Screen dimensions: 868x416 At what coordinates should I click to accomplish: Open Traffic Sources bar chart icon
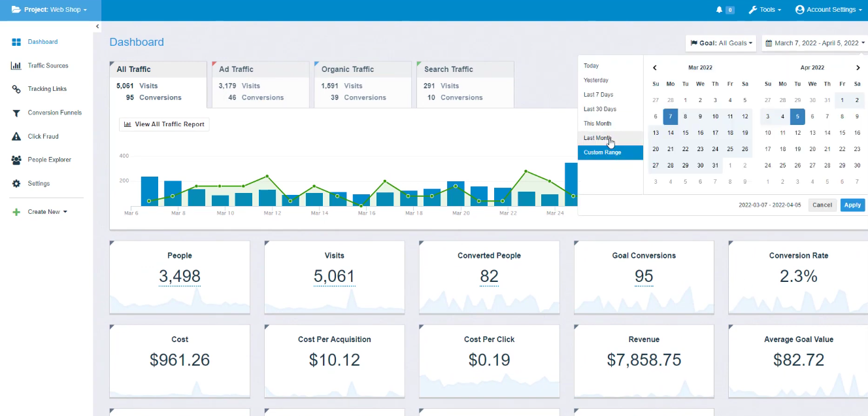16,65
